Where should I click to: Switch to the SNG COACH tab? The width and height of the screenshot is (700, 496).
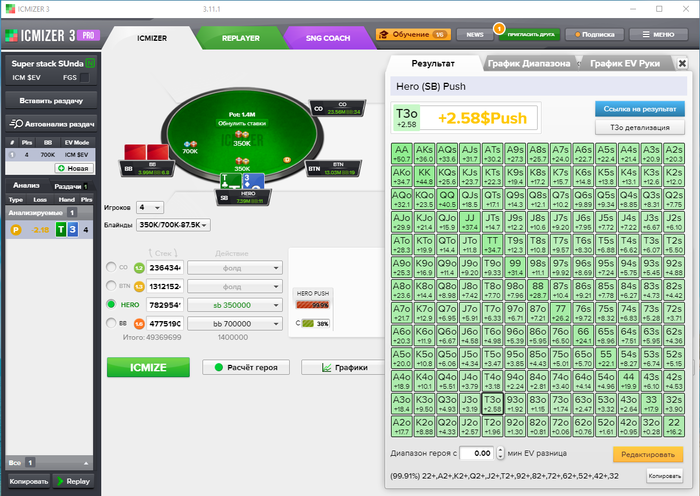point(328,38)
